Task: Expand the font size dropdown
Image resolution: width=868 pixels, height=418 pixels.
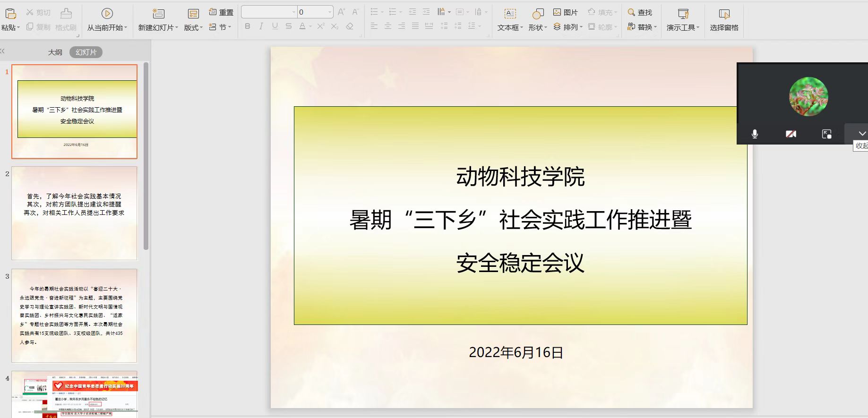Action: click(330, 12)
